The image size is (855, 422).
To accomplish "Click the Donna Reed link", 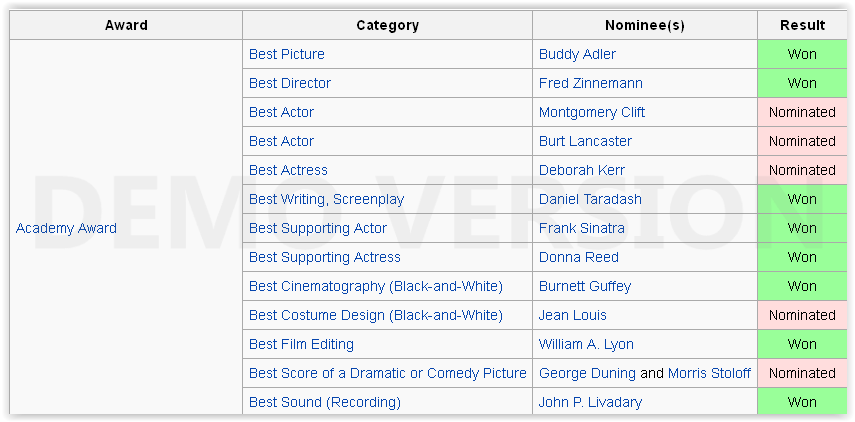I will [x=579, y=257].
